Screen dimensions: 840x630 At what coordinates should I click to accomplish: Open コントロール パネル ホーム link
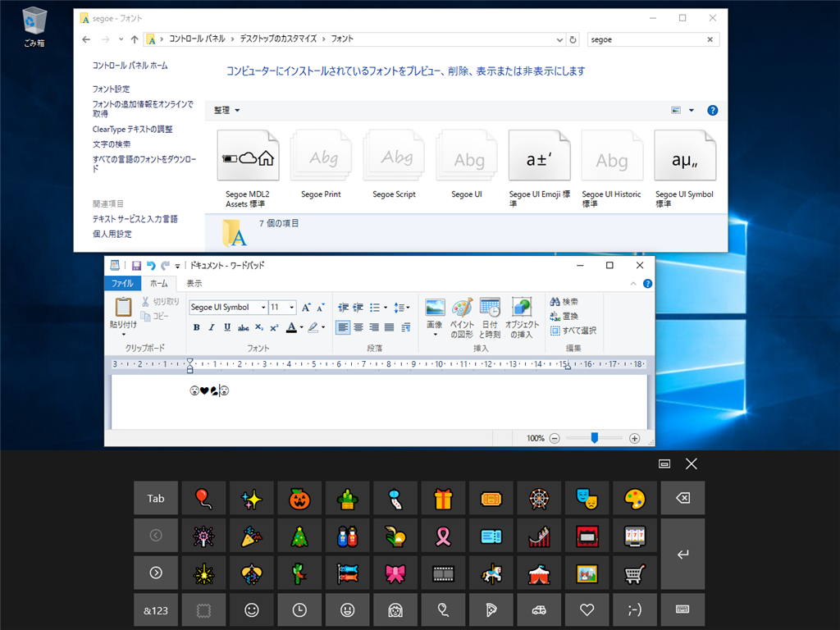point(130,66)
